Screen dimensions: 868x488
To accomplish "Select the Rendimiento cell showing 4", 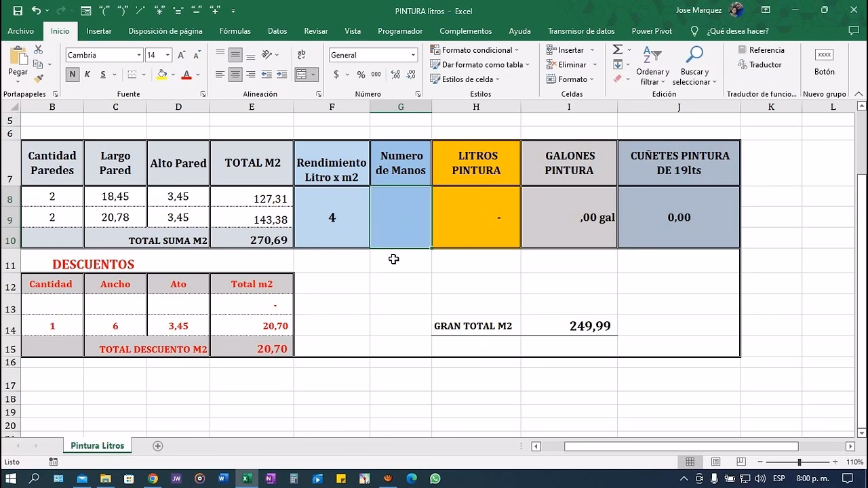I will coord(332,218).
